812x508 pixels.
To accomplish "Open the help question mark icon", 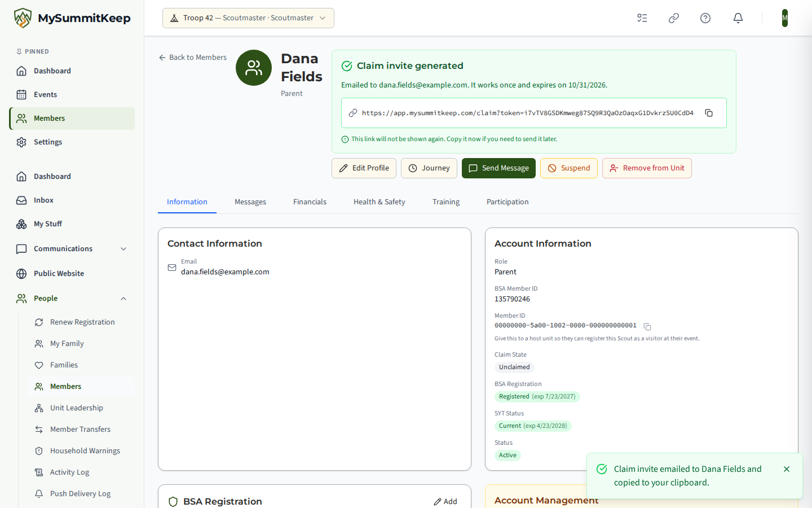I will [x=705, y=18].
